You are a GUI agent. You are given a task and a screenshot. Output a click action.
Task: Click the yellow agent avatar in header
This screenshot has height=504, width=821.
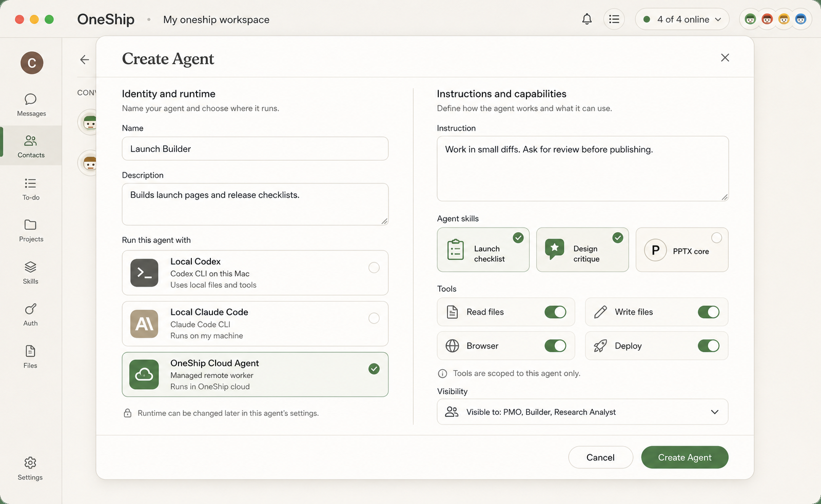click(x=784, y=19)
